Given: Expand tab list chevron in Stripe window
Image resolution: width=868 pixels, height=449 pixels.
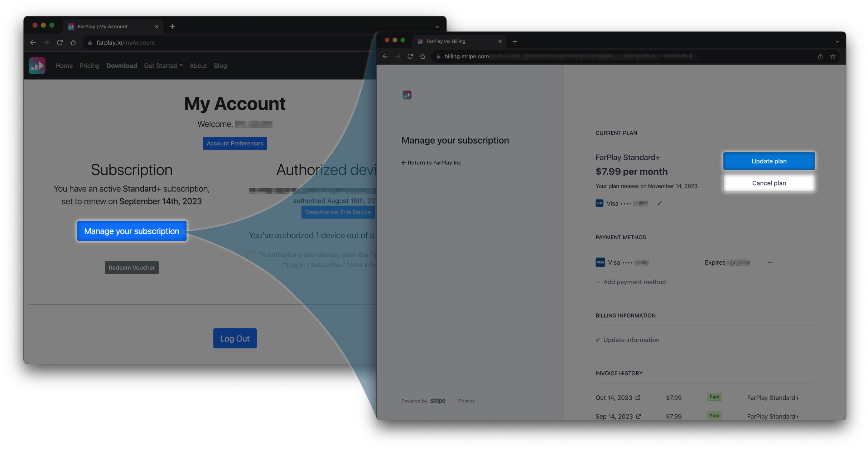Looking at the screenshot, I should pyautogui.click(x=837, y=42).
